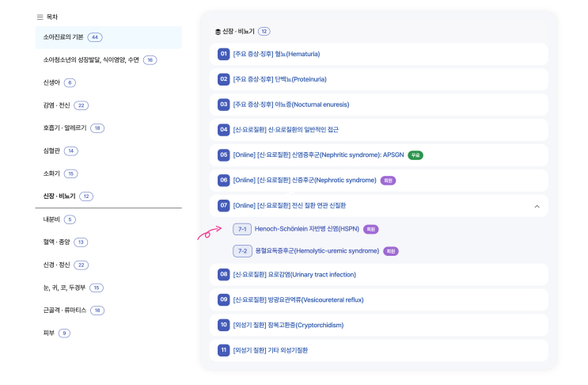Select 신생아 category
The image size is (588, 385).
click(x=108, y=82)
